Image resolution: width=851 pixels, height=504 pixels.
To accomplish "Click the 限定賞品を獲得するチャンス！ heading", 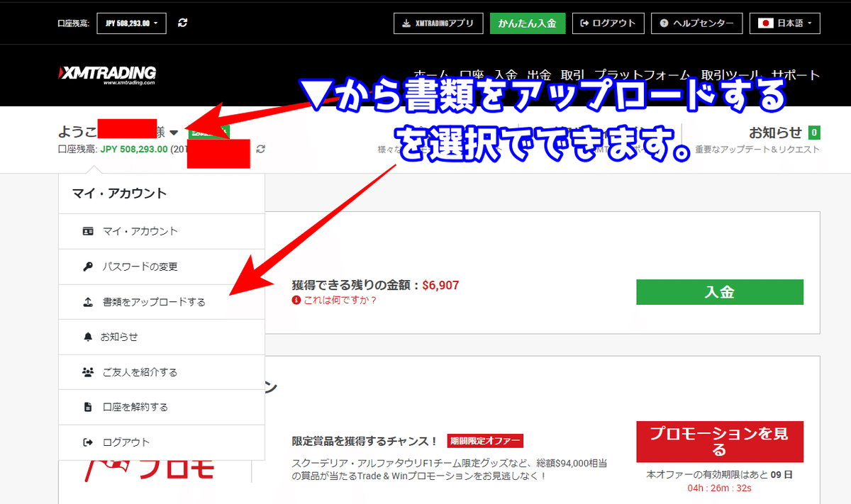I will [365, 441].
